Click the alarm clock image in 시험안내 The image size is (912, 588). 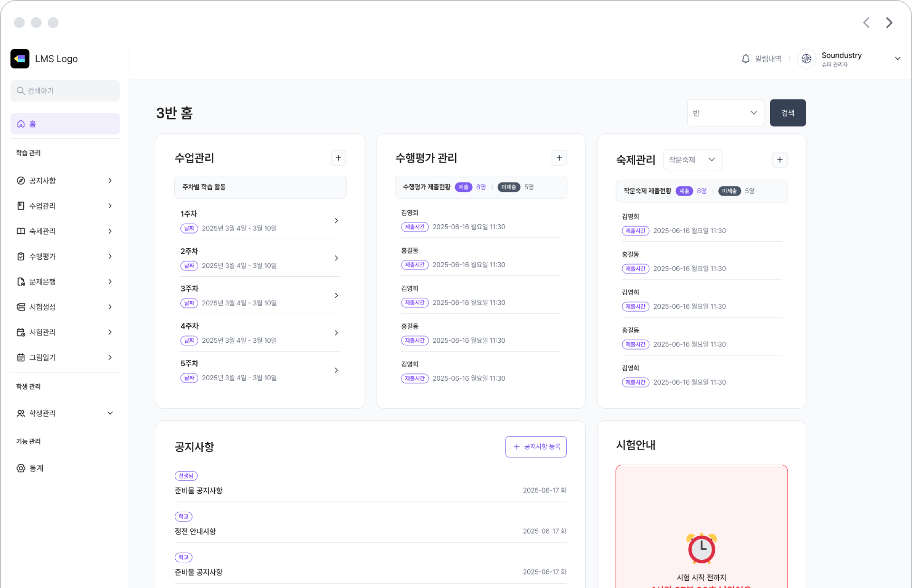(x=701, y=549)
